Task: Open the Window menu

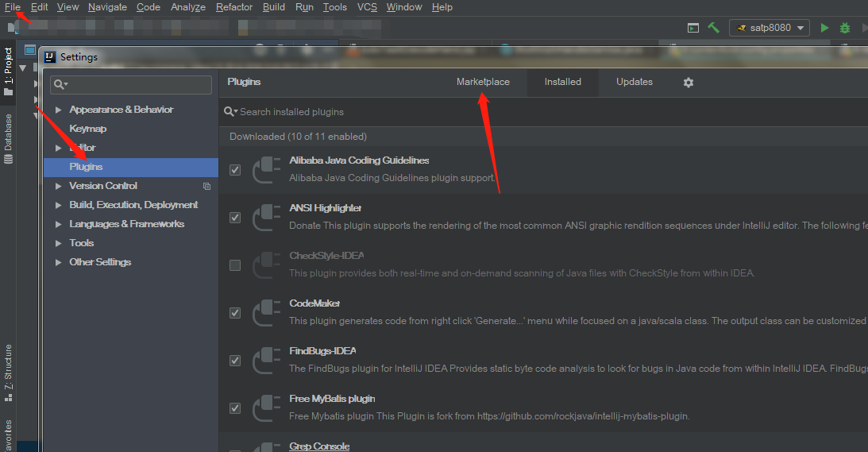Action: [404, 7]
